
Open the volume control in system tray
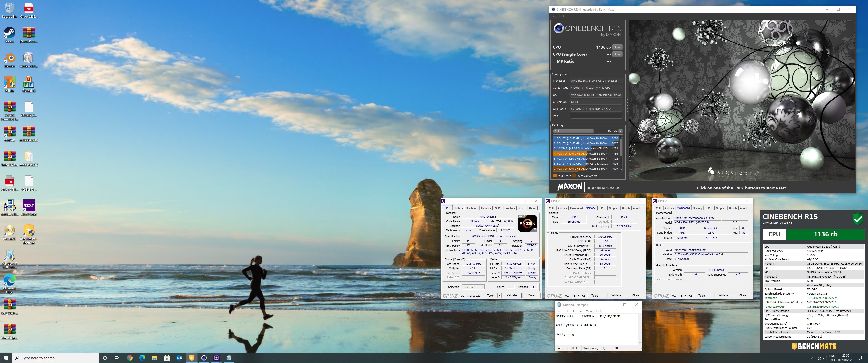coord(825,358)
